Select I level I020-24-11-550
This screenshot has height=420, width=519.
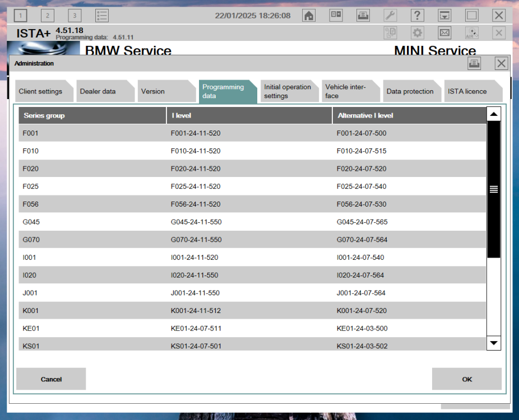[194, 275]
